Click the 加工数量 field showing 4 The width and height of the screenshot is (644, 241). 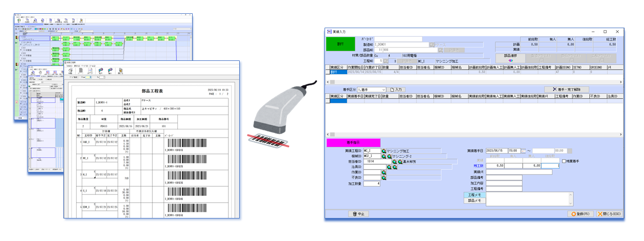tap(372, 184)
